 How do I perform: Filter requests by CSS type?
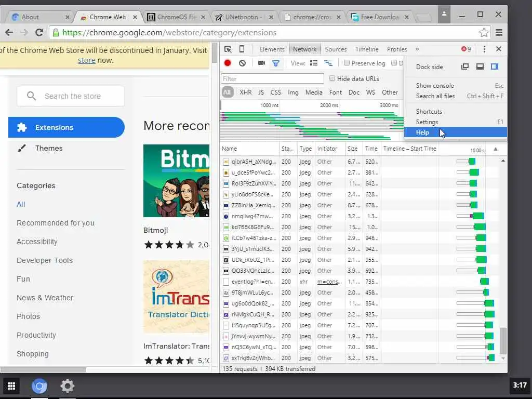pyautogui.click(x=275, y=92)
